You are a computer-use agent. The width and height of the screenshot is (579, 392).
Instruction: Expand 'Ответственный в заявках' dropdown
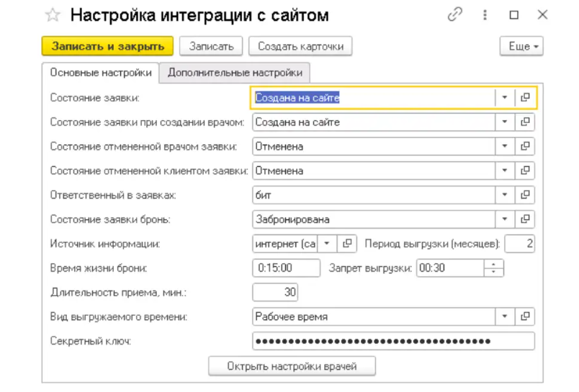(x=505, y=195)
